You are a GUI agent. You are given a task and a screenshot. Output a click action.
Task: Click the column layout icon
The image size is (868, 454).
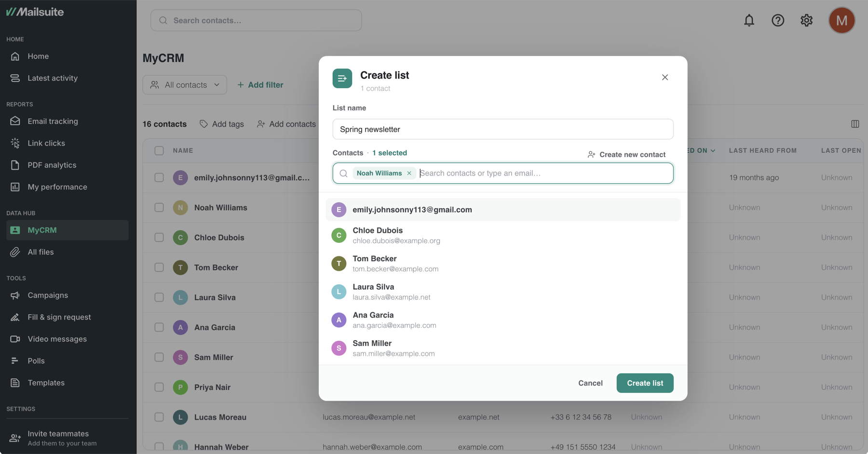click(x=855, y=124)
